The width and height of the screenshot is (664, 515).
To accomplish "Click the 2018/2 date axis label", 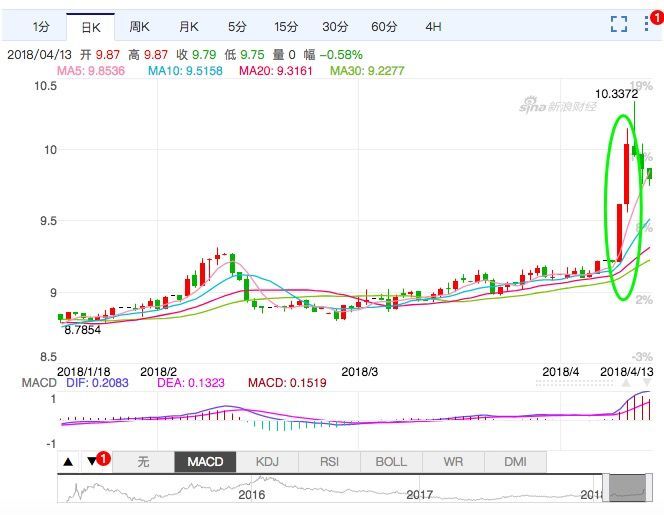I will coord(158,372).
